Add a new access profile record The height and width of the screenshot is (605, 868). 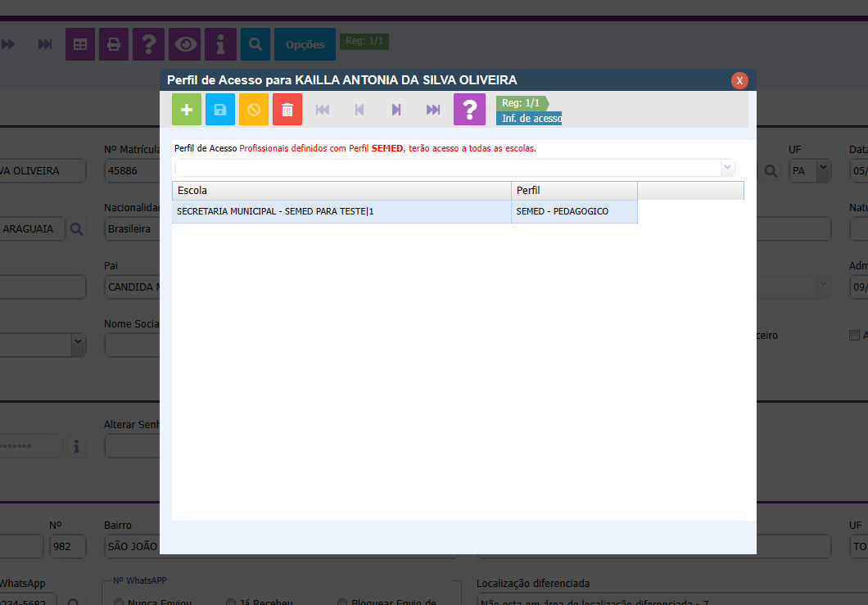coord(187,110)
